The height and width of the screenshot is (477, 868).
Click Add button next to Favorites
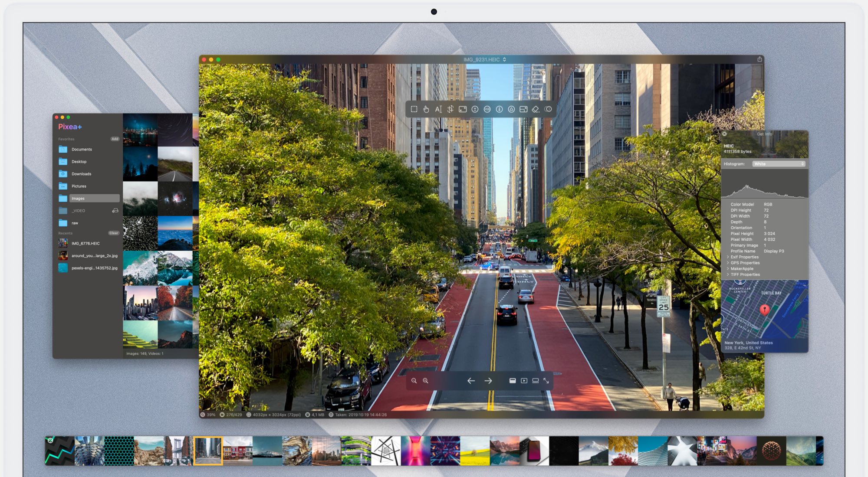point(115,139)
